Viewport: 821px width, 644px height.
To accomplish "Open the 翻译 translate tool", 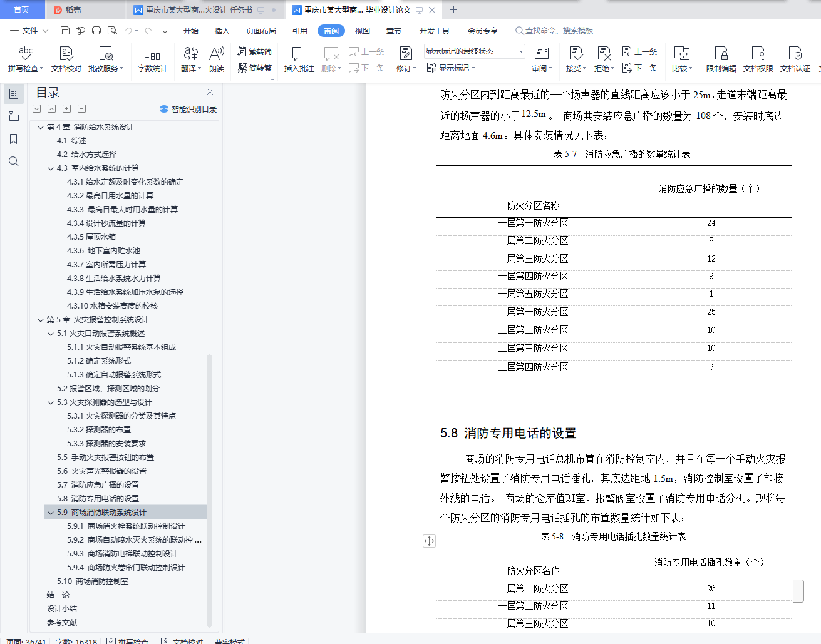I will [191, 59].
